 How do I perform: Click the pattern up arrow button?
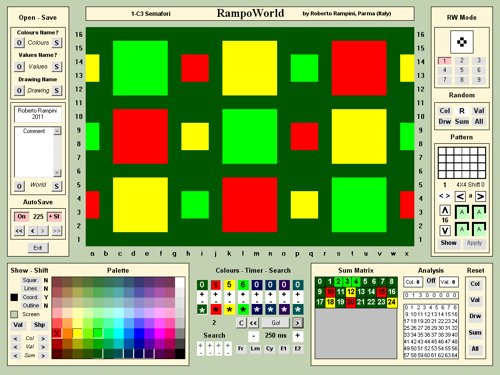(445, 210)
